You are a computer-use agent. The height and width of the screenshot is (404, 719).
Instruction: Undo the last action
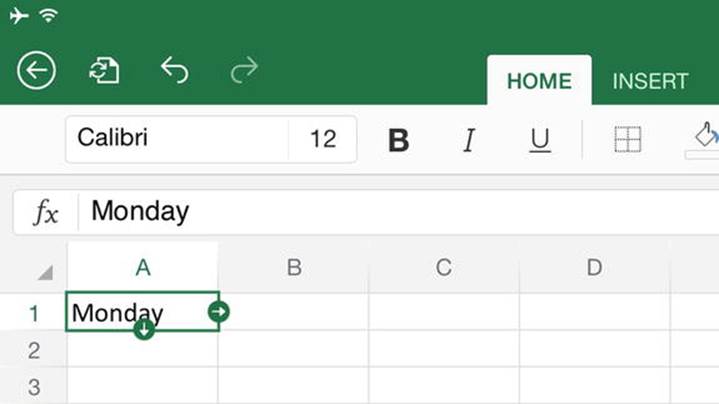(x=174, y=70)
